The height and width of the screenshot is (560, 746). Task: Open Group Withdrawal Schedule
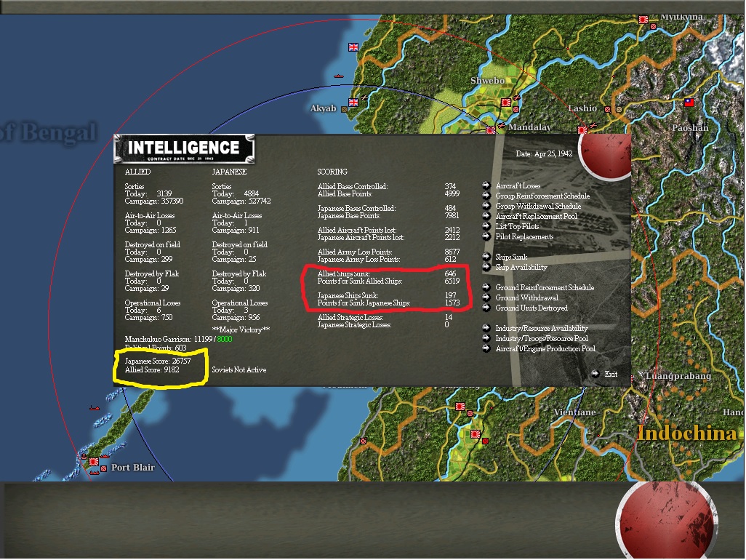[538, 206]
